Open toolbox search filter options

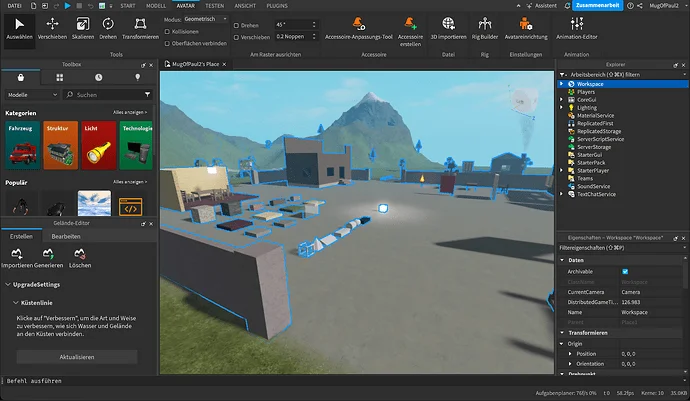coord(147,95)
